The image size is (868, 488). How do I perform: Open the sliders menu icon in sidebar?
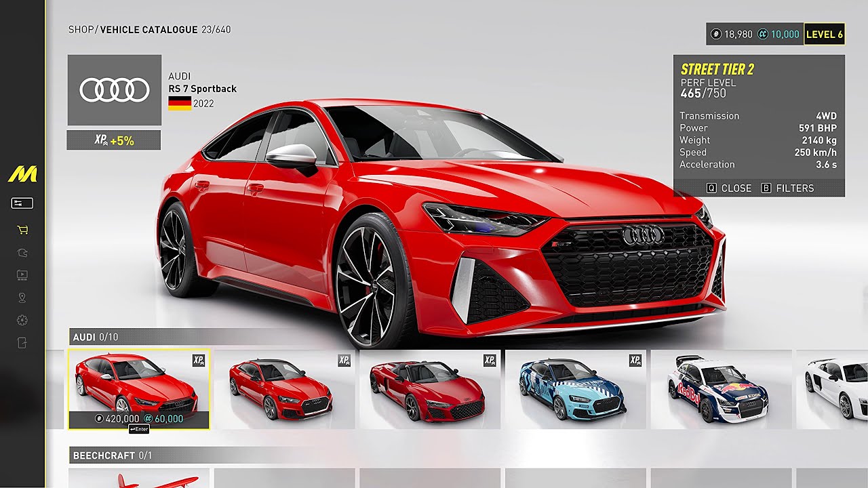tap(22, 203)
